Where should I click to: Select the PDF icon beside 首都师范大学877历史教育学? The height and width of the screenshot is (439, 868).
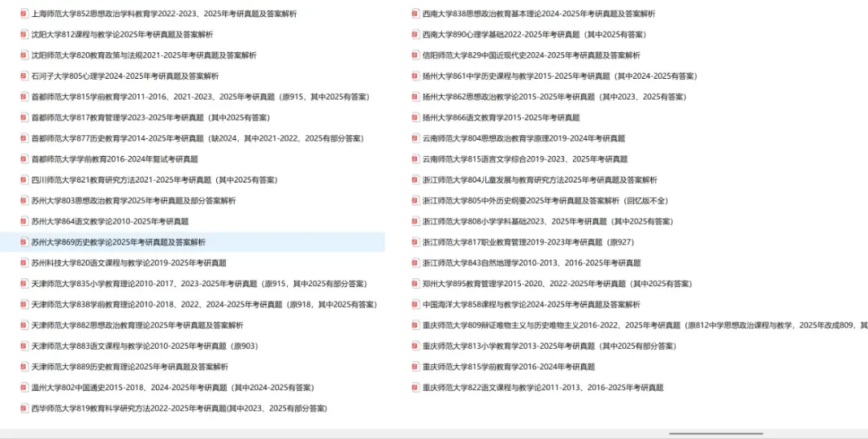(24, 138)
